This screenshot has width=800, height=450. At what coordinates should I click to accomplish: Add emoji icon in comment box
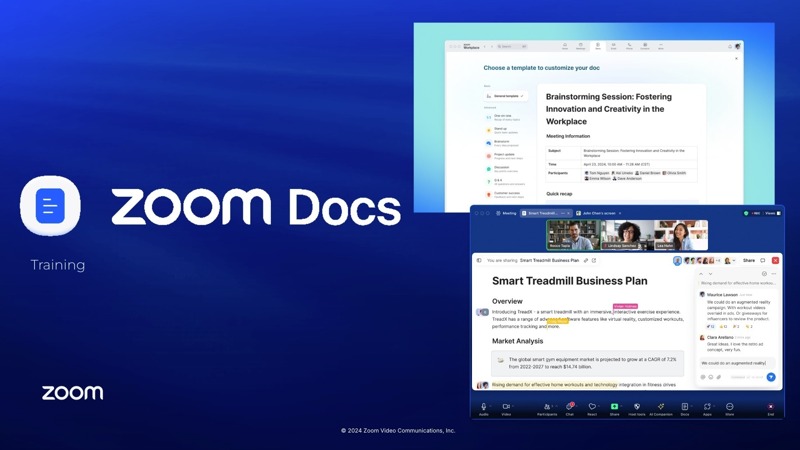point(711,377)
